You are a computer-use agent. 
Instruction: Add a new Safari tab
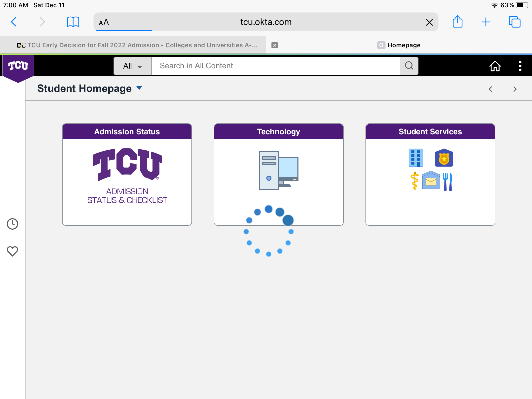coord(486,22)
